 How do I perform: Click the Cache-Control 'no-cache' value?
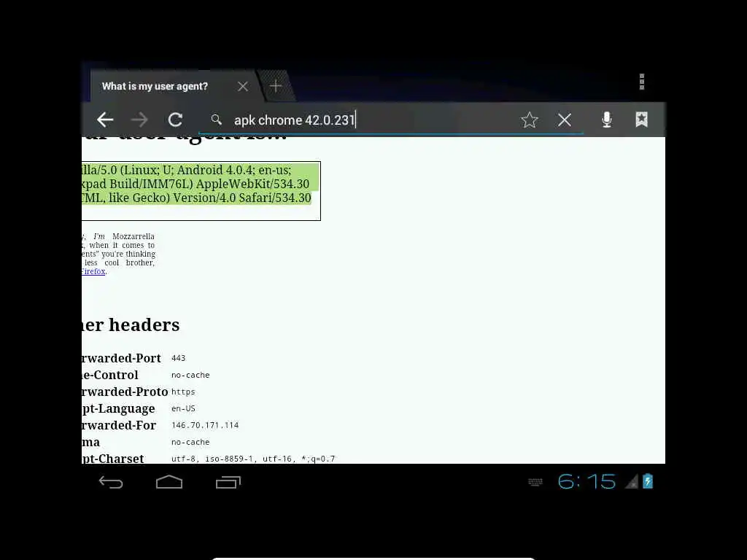tap(190, 376)
